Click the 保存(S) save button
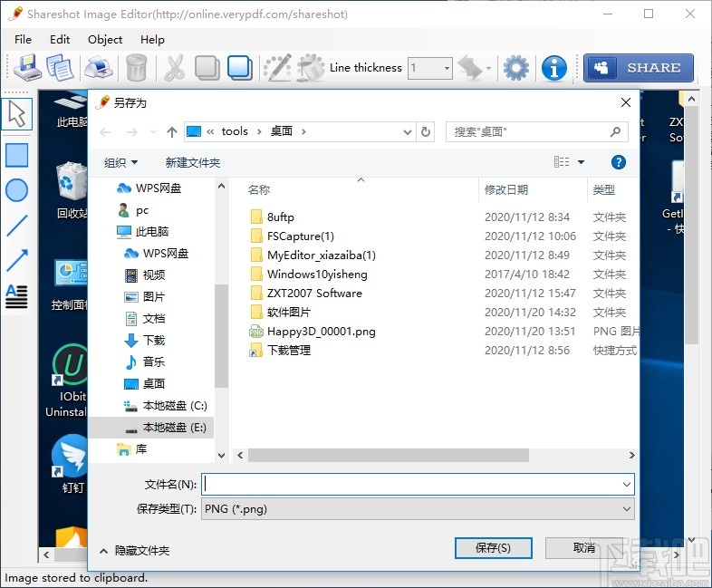712x588 pixels. tap(493, 548)
